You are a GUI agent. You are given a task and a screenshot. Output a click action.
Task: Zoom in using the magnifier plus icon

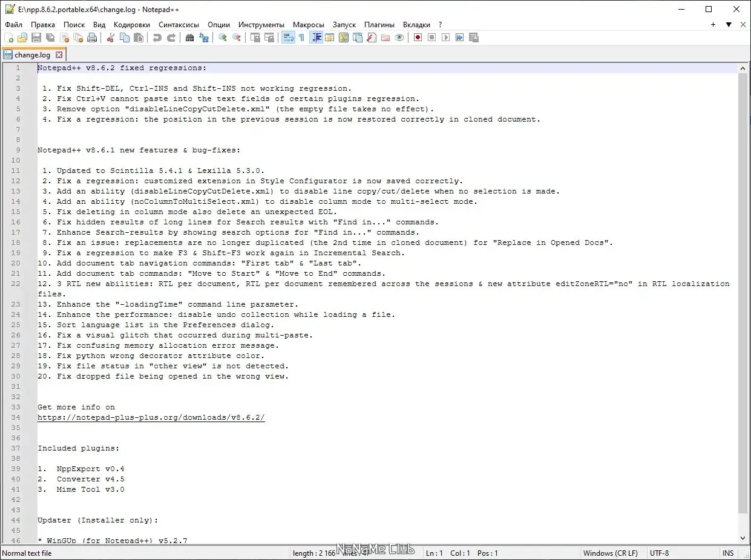[223, 37]
